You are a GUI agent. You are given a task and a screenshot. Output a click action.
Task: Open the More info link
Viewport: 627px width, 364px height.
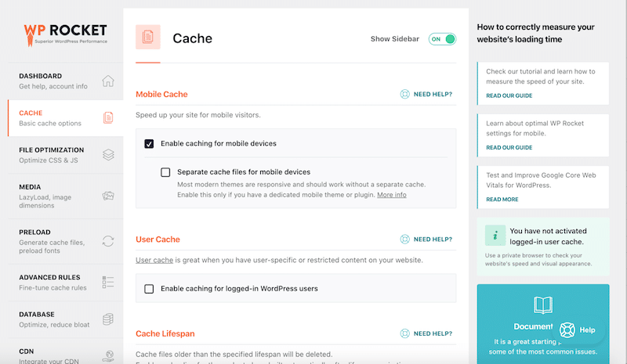click(391, 195)
